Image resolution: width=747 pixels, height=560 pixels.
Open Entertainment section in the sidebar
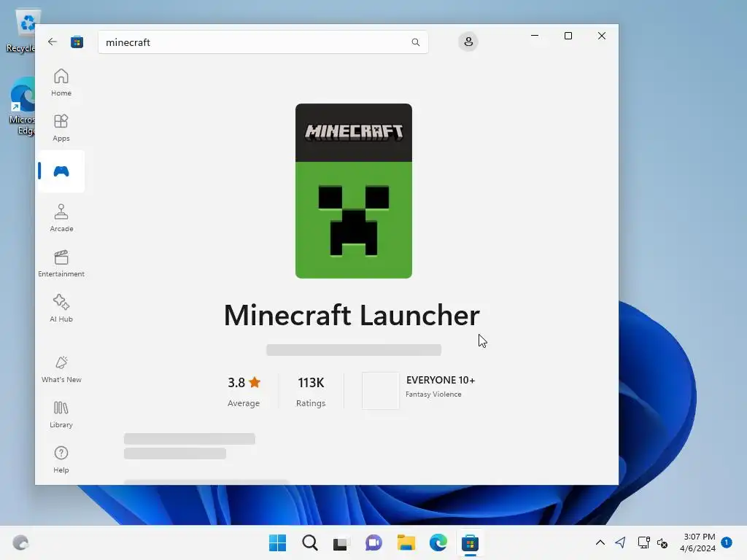click(61, 263)
